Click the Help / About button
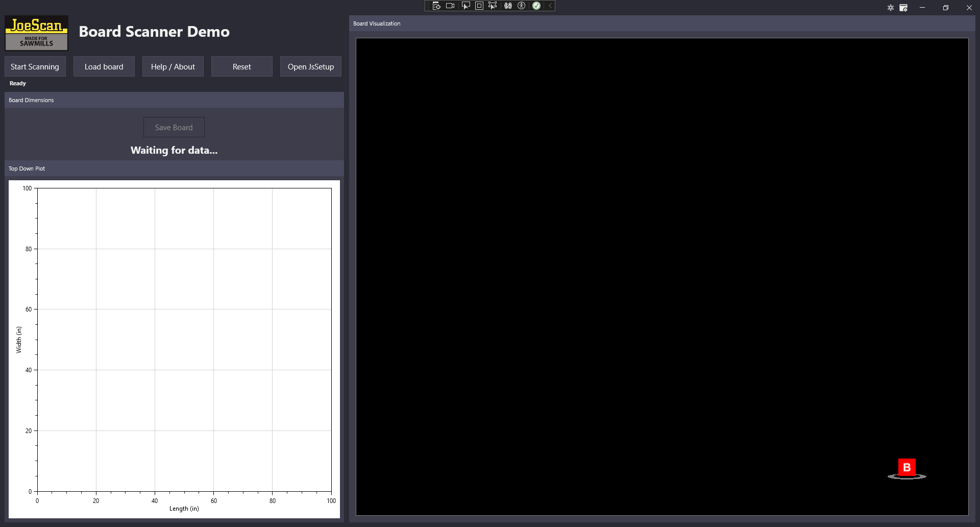 (x=173, y=66)
